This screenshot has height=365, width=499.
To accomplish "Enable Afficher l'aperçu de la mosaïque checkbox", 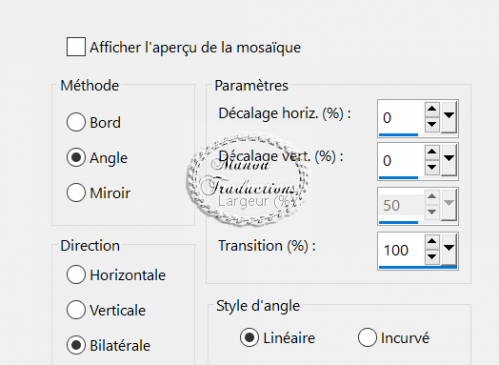I will (76, 47).
